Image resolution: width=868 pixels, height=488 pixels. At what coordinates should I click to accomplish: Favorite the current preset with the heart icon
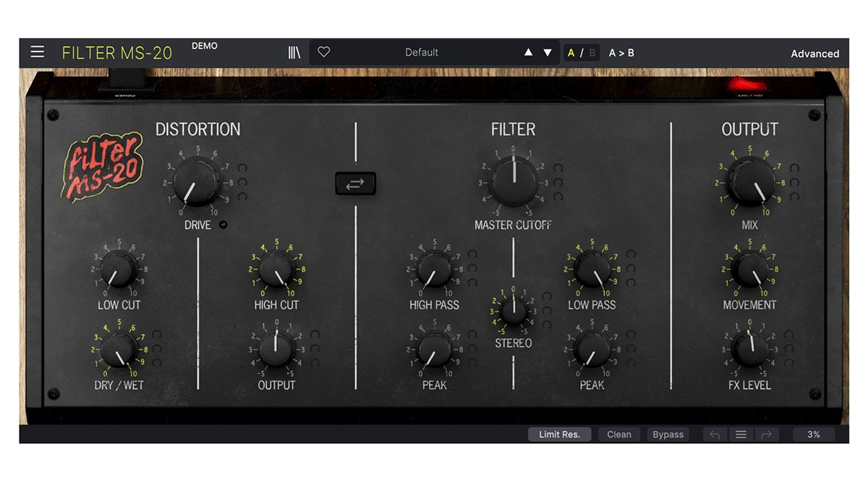323,51
